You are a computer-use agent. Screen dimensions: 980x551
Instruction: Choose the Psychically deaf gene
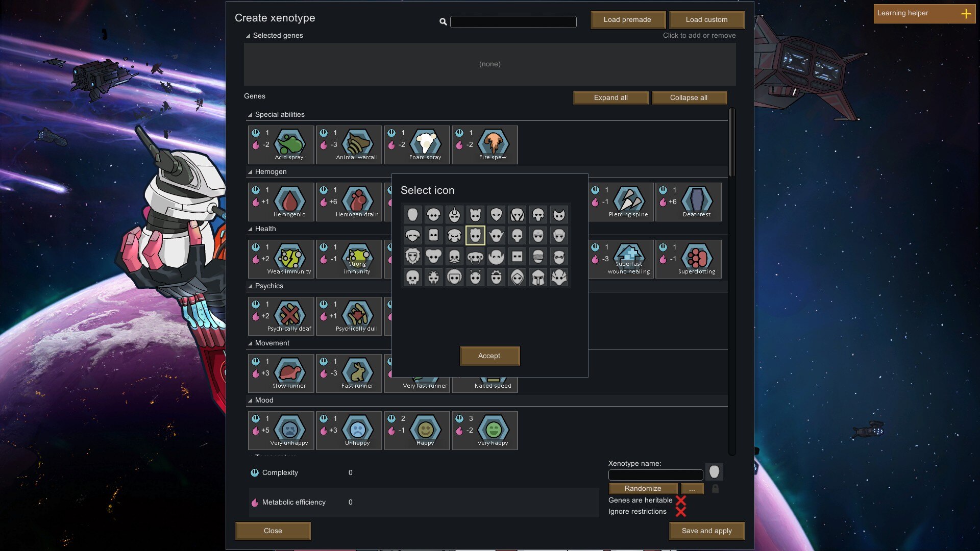point(281,316)
